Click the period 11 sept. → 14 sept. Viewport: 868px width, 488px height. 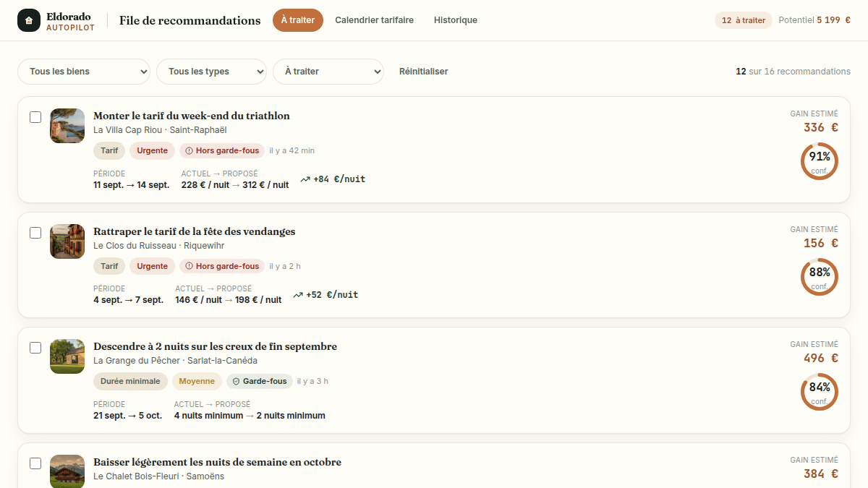coord(132,185)
